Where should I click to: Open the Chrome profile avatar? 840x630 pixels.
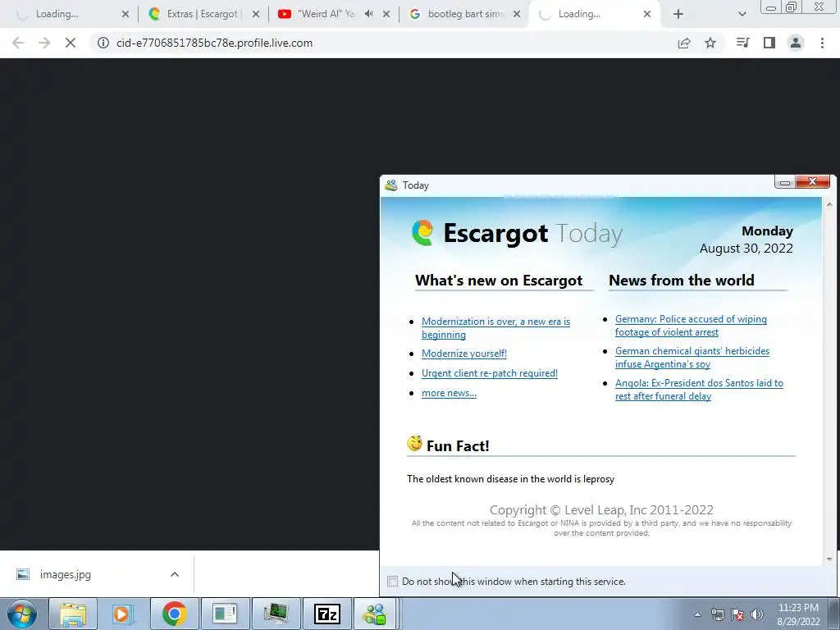pos(796,43)
